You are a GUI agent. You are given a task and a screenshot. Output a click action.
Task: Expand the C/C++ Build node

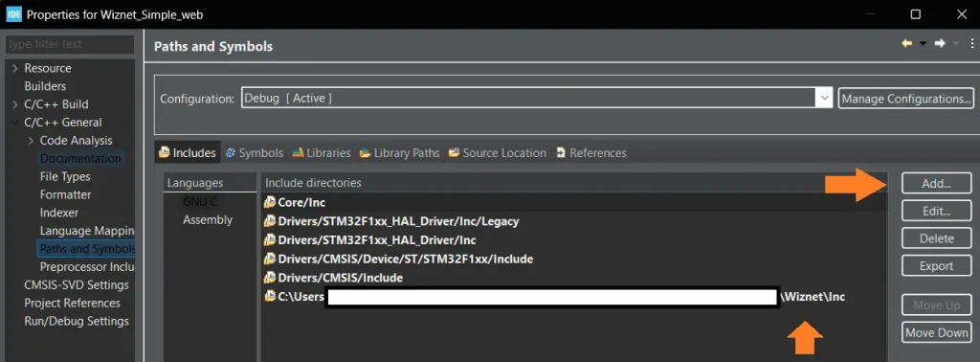pos(15,104)
